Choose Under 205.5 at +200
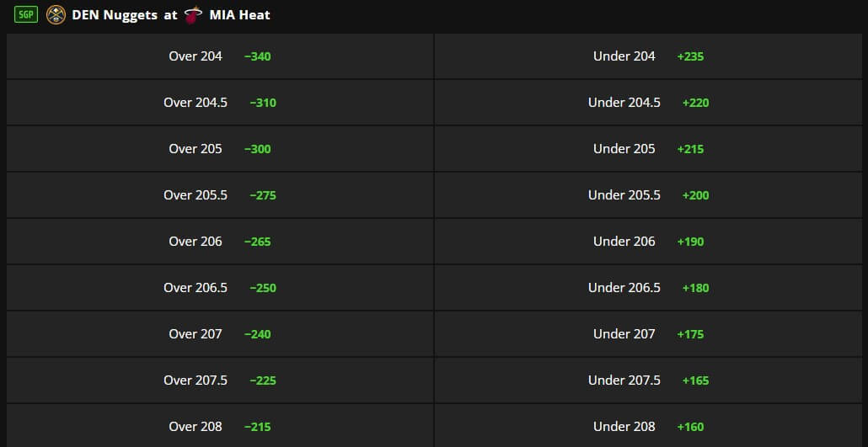Screen dimensions: 868x447 [x=651, y=195]
